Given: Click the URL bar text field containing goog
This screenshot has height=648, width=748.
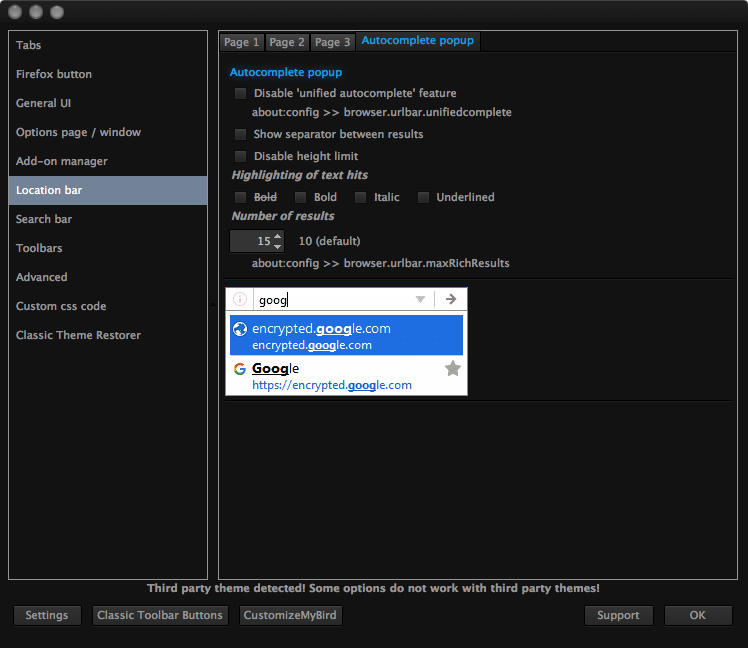Looking at the screenshot, I should pyautogui.click(x=334, y=300).
